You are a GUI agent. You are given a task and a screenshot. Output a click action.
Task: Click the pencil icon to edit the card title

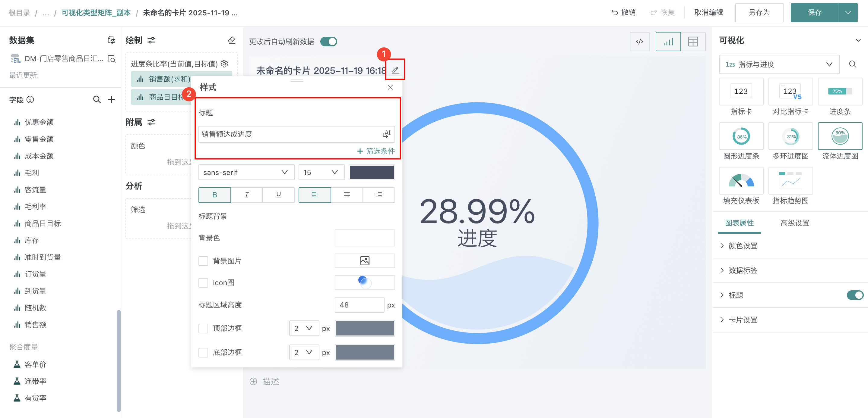click(x=395, y=70)
